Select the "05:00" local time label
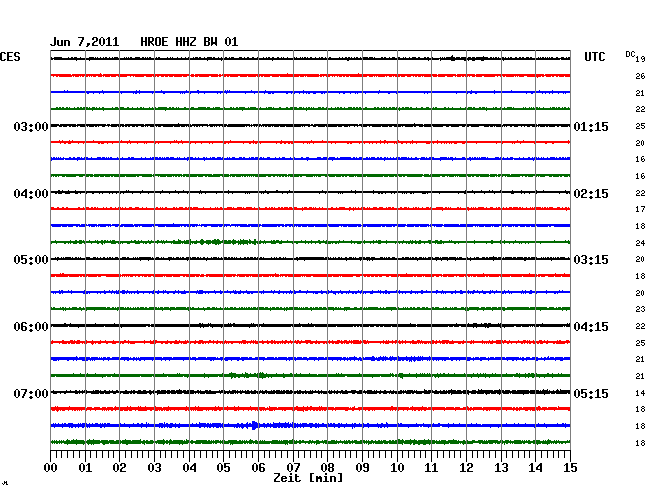The width and height of the screenshot is (650, 494). pyautogui.click(x=31, y=260)
